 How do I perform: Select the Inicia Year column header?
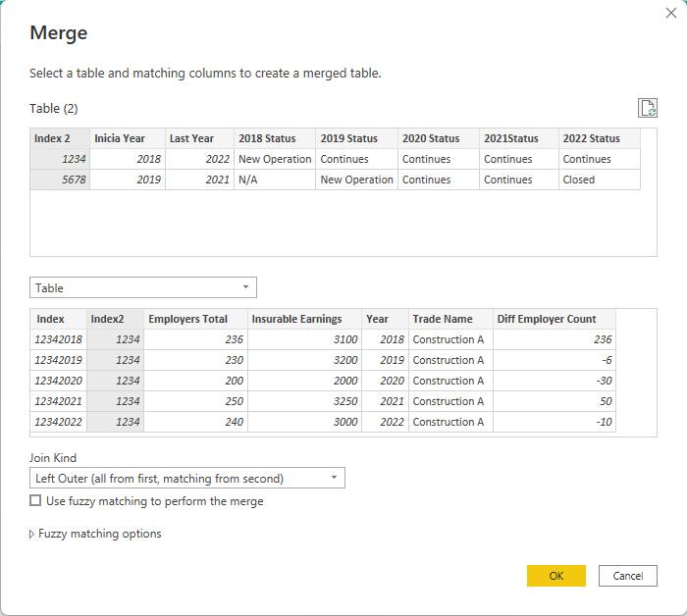click(128, 138)
